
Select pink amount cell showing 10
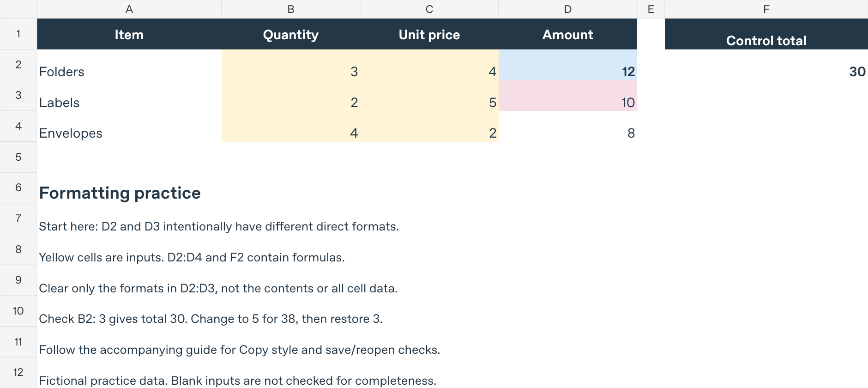click(x=568, y=96)
